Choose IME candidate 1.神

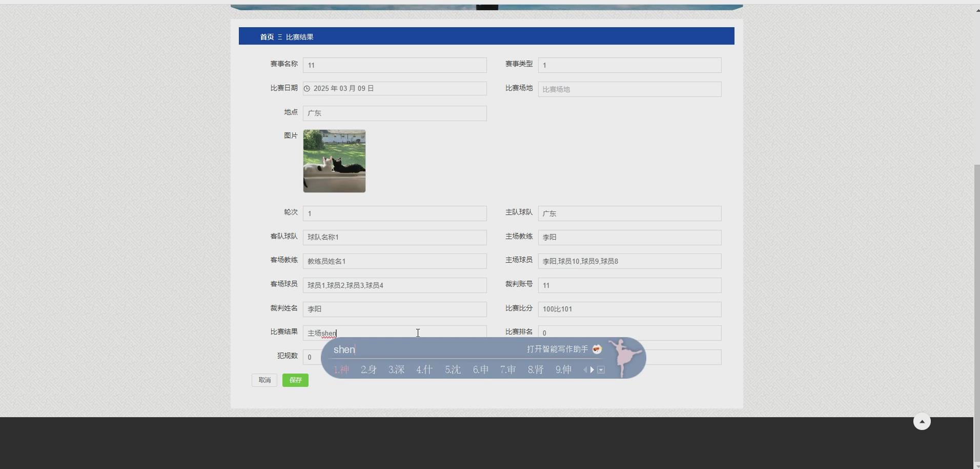(341, 370)
